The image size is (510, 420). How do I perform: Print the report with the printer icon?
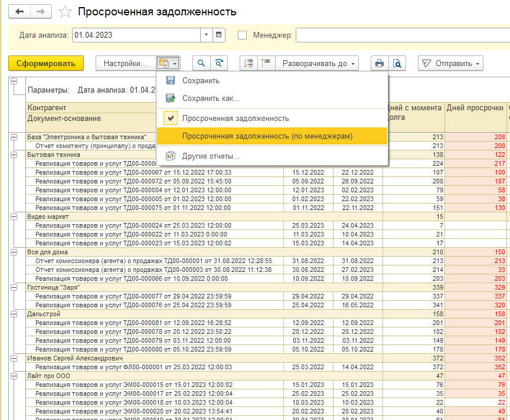[379, 63]
